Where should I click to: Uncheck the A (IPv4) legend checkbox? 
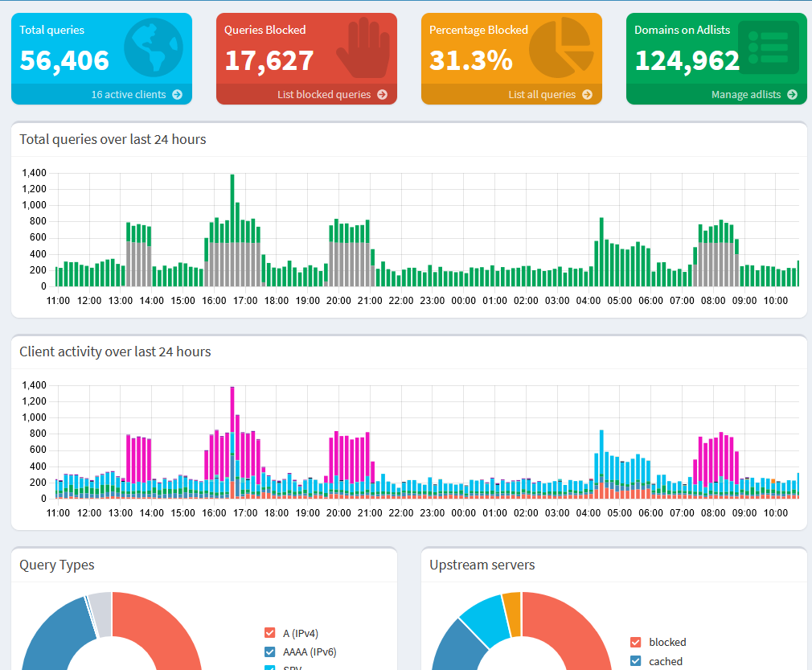point(270,633)
